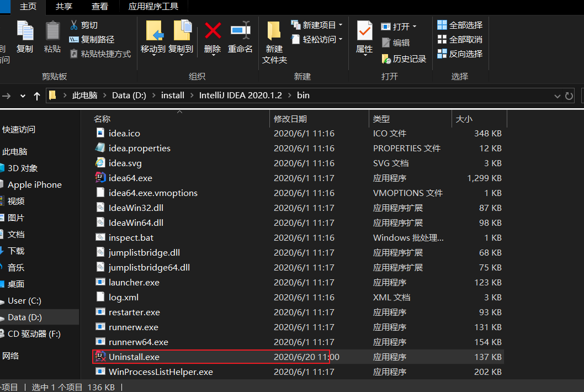This screenshot has height=392, width=584.
Task: Click the Cut (剪切) scissors icon
Action: 74,25
